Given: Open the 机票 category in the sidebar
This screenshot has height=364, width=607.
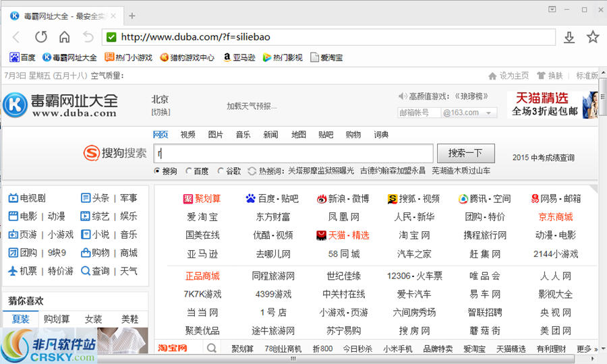Looking at the screenshot, I should coord(22,271).
